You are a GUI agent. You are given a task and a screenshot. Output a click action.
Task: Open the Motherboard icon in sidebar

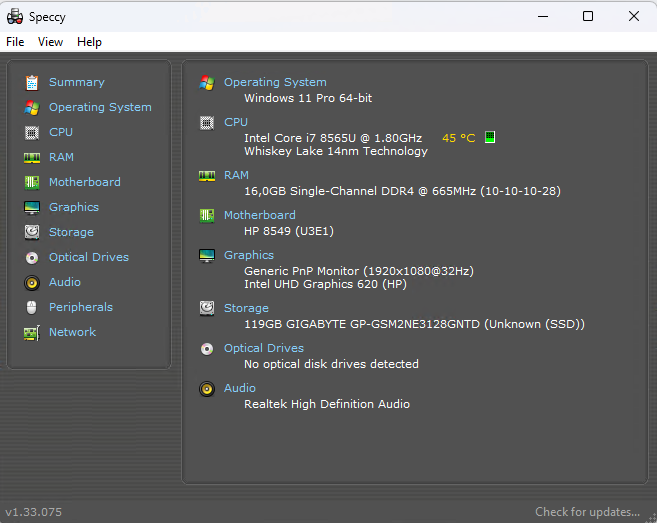coord(32,182)
